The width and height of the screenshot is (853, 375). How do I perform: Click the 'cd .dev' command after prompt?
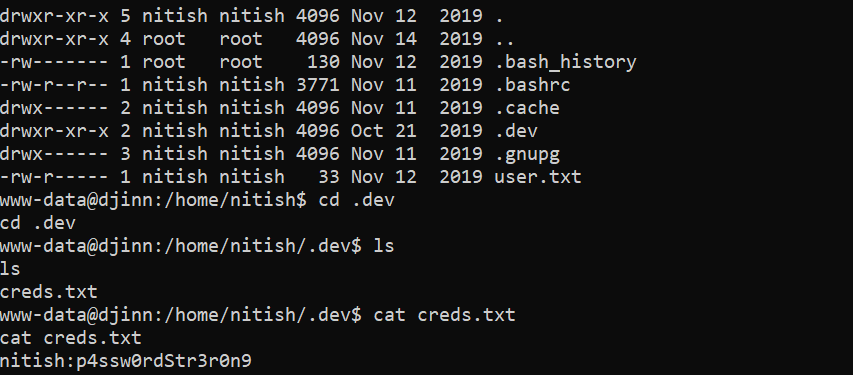click(357, 200)
